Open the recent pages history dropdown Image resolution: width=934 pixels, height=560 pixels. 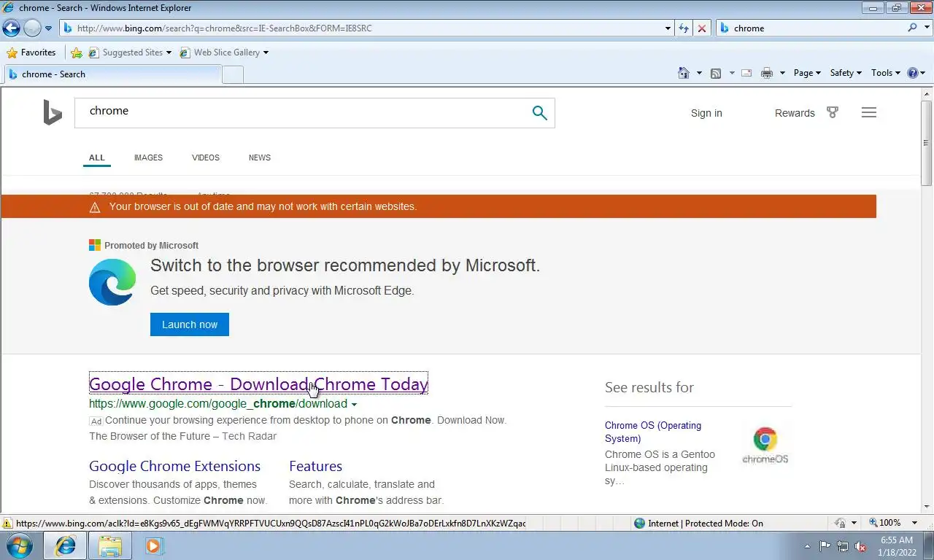(x=49, y=28)
